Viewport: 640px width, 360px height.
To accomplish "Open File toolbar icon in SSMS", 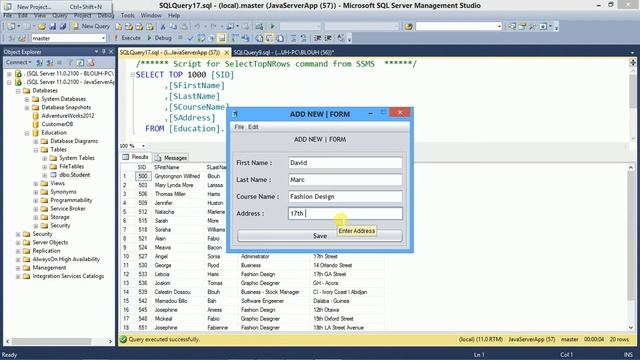I will coord(42,27).
